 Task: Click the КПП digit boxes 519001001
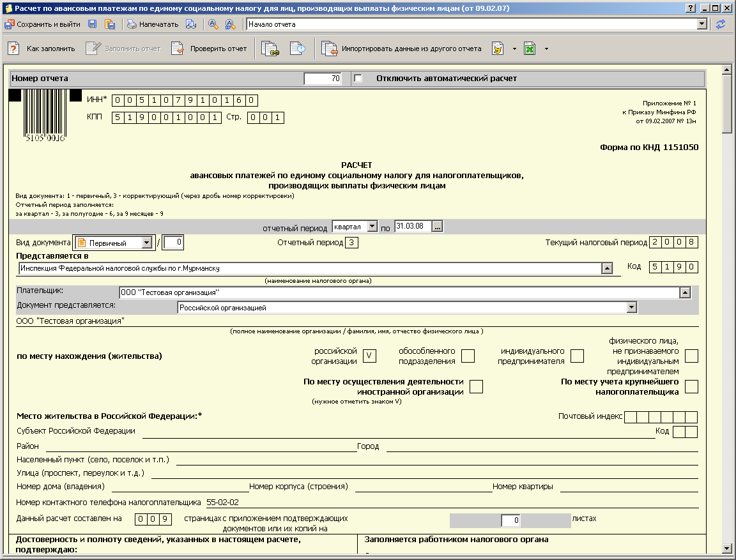click(x=167, y=117)
